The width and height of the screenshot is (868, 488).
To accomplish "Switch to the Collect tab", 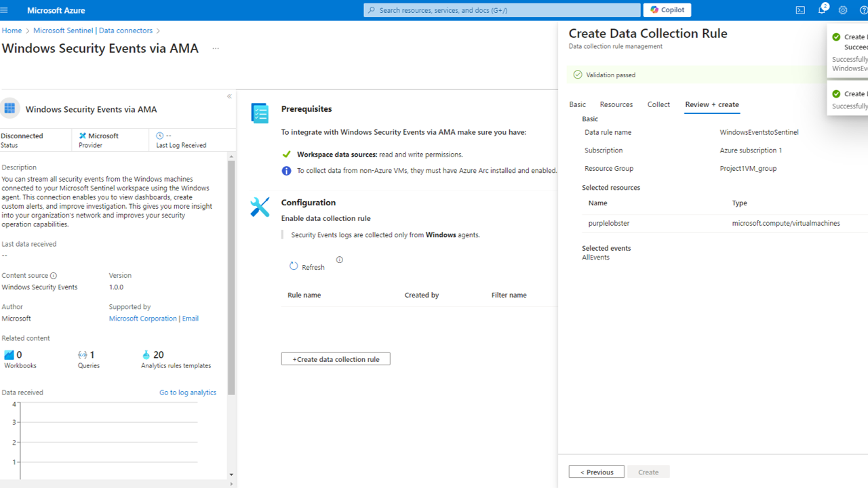I will pos(658,104).
